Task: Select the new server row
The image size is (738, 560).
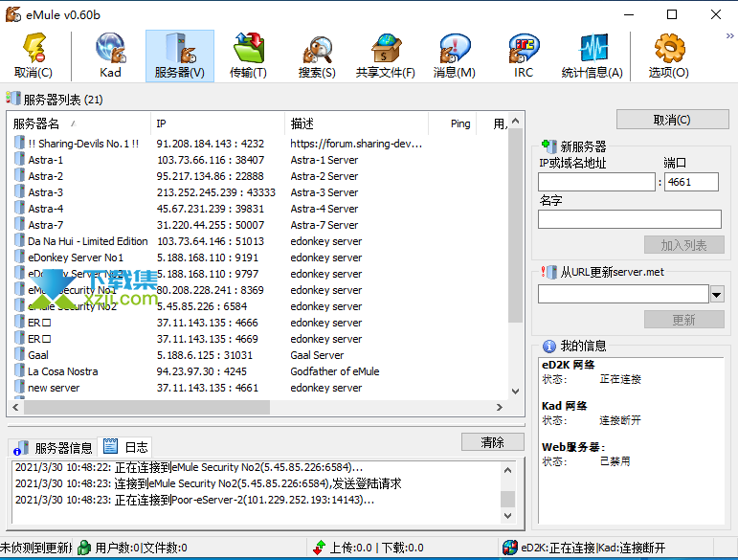Action: [257, 388]
